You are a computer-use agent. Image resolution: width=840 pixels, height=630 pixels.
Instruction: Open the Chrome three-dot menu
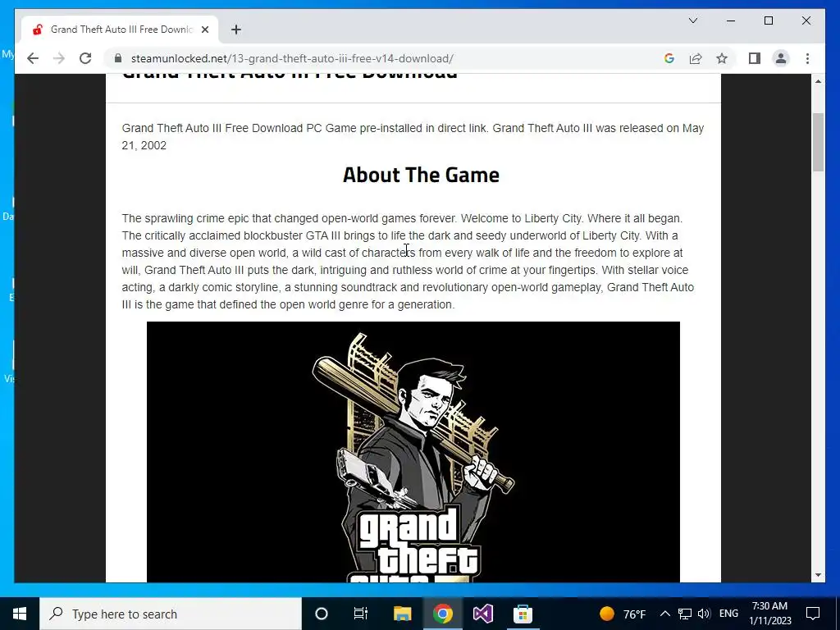click(807, 58)
